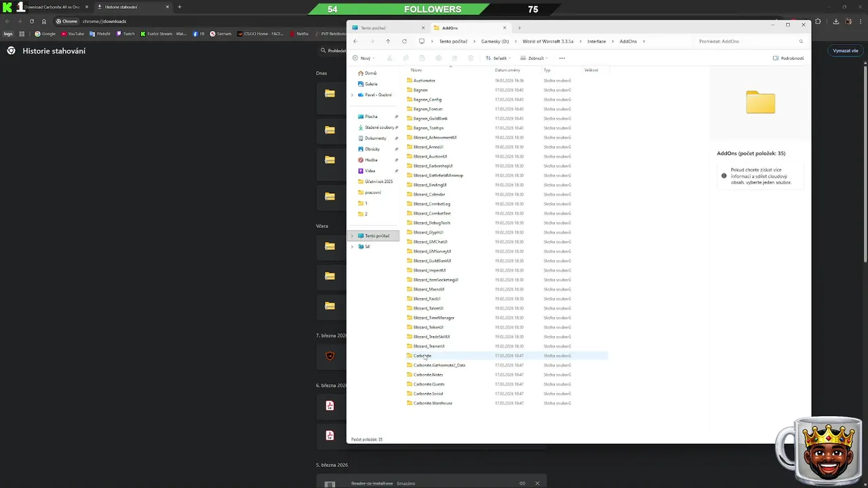Open the FB bookmark in Chrome
868x488 pixels.
pos(199,33)
